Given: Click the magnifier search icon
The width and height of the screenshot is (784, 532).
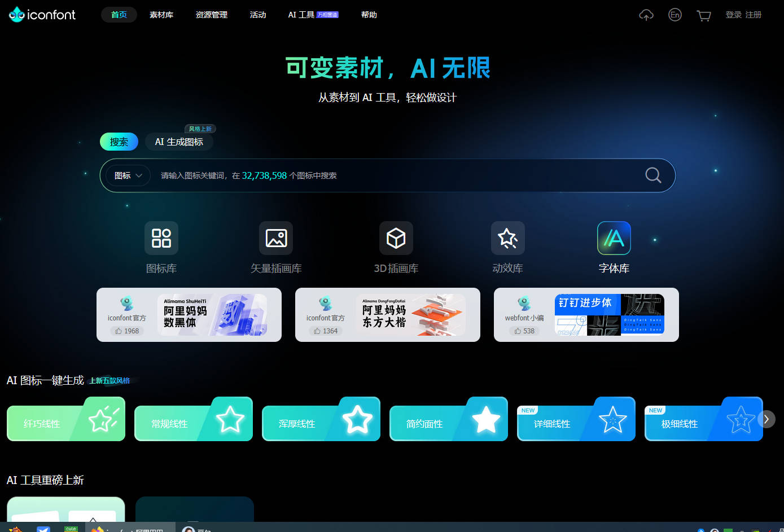Looking at the screenshot, I should [652, 175].
